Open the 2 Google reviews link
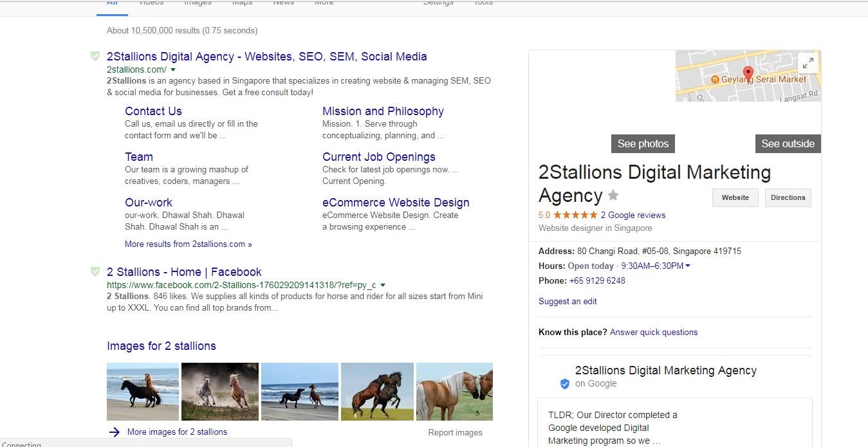868x447 pixels. [x=633, y=215]
